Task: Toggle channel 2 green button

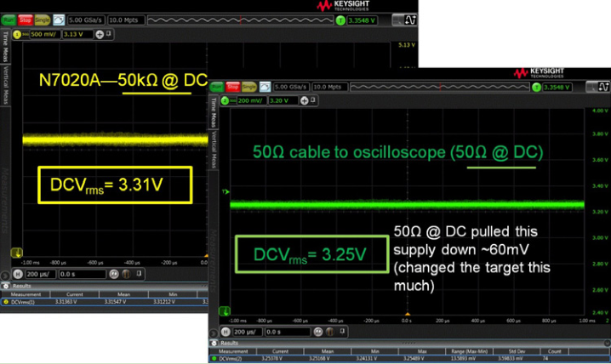Action: [225, 101]
